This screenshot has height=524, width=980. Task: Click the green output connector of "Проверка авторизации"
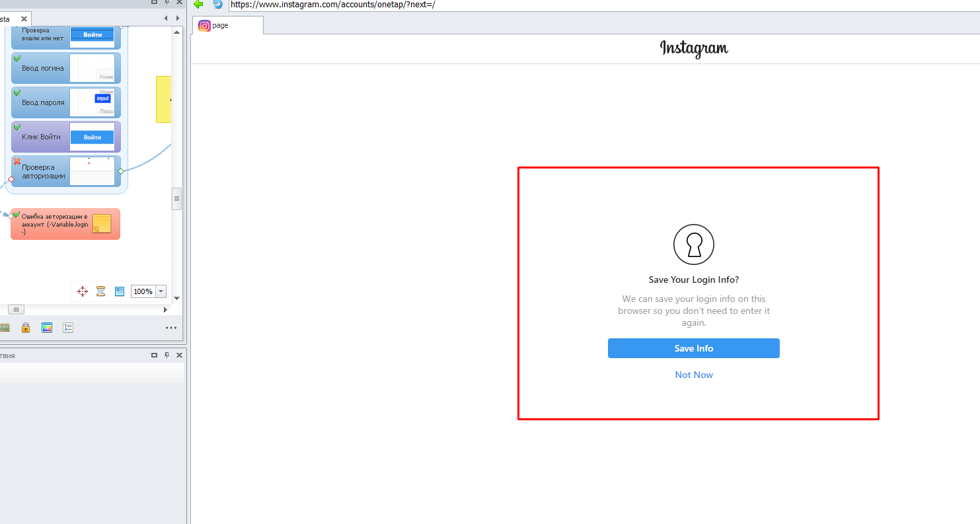point(121,171)
